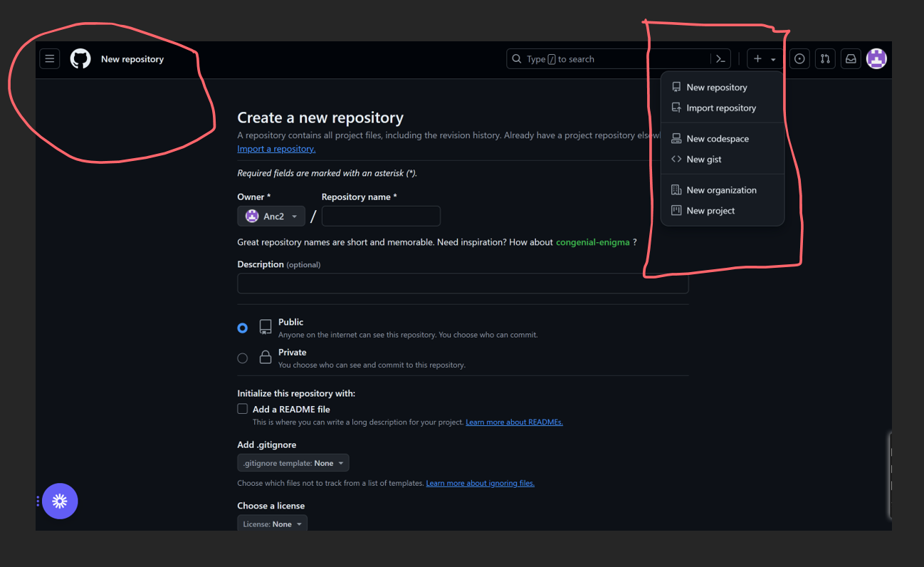Open the user avatar menu
This screenshot has width=924, height=567.
tap(876, 59)
